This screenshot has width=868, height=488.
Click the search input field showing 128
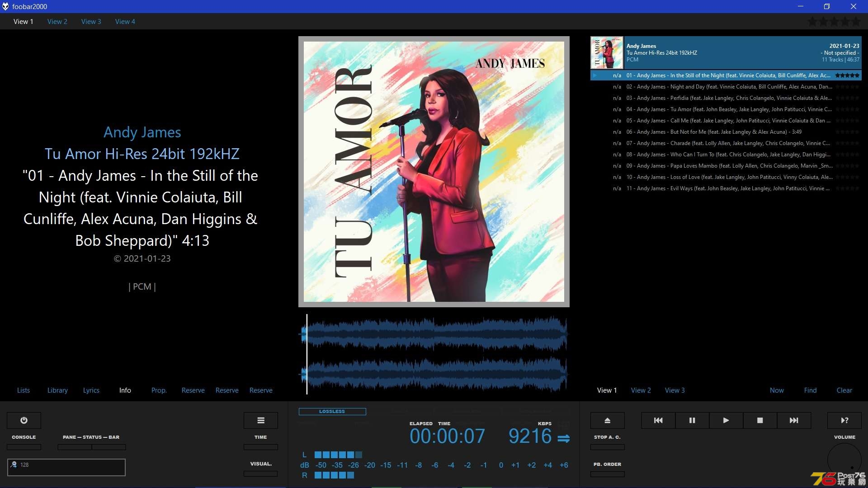(x=66, y=467)
